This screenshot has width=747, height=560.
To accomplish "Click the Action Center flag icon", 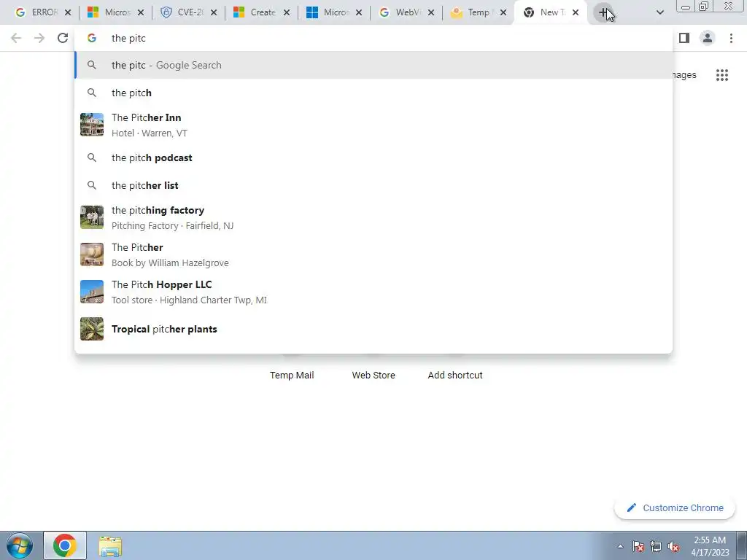I will tap(638, 547).
